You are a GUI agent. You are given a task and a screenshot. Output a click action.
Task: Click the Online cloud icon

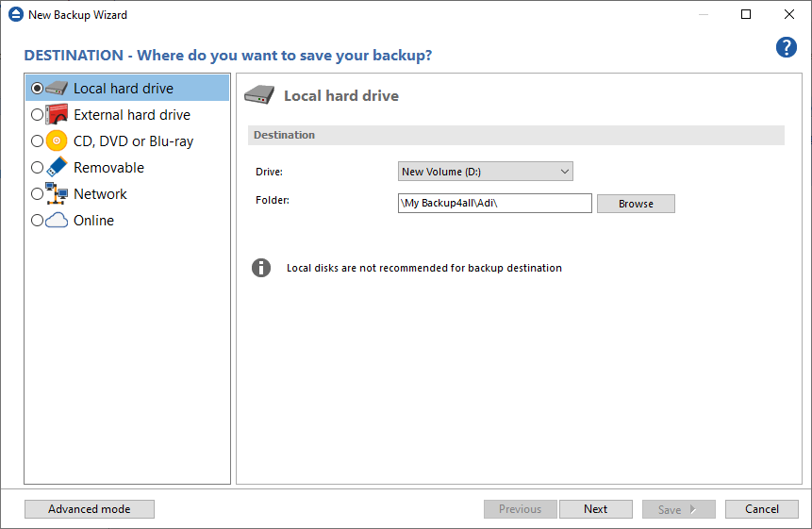(x=58, y=221)
